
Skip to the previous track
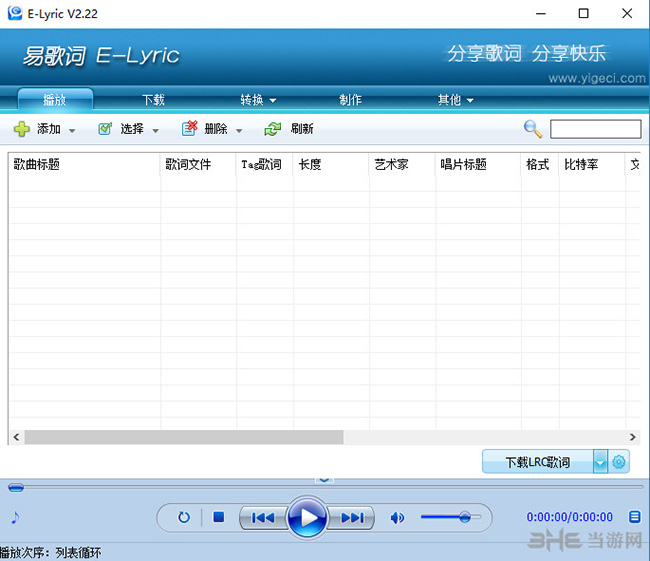click(263, 517)
